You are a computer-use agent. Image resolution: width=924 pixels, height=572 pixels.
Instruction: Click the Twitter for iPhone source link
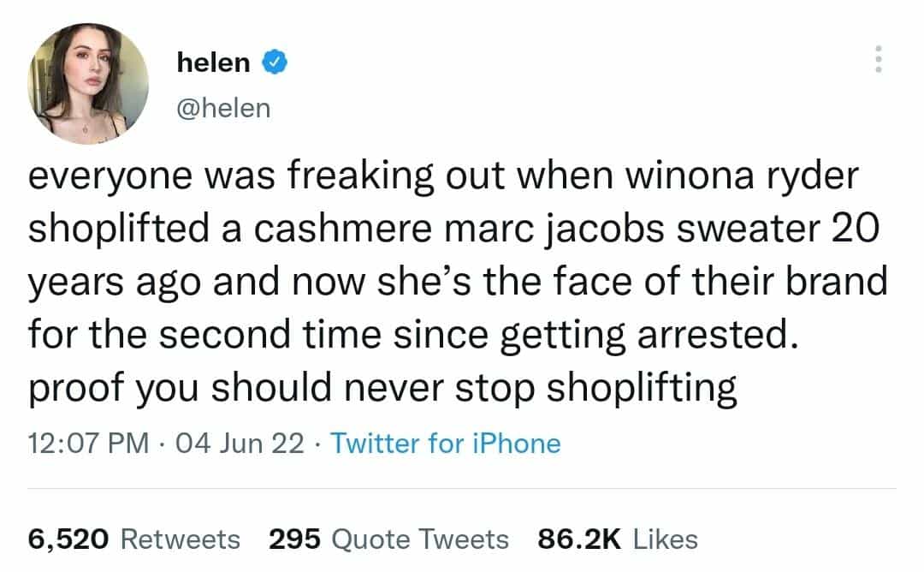(445, 444)
